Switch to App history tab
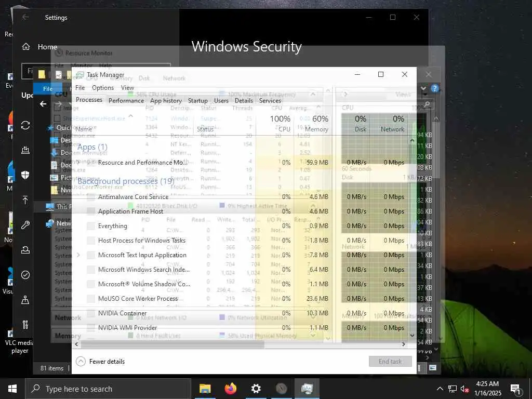 coord(166,100)
